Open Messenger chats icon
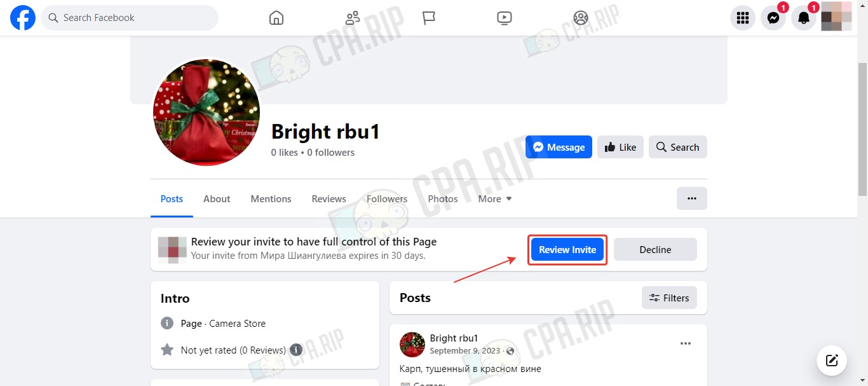The image size is (868, 386). pyautogui.click(x=773, y=18)
